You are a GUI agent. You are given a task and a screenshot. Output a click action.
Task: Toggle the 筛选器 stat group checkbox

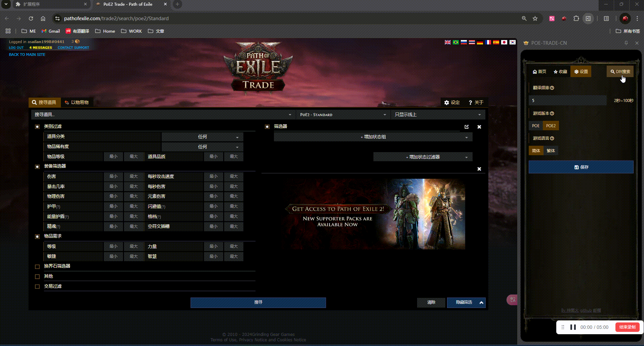(267, 127)
